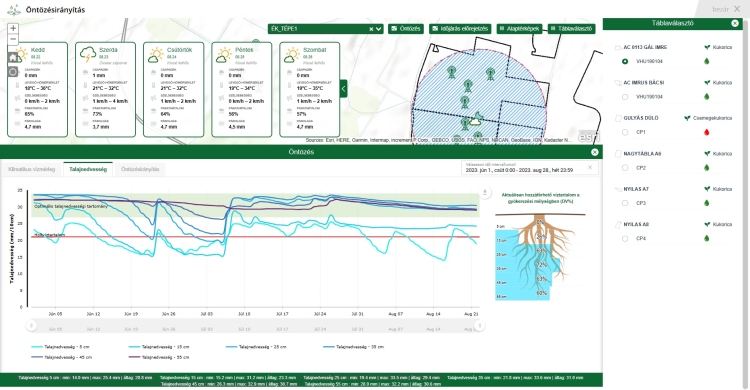This screenshot has height=390, width=750.
Task: Clear the ÉK_TÉPE1 selection with x
Action: [371, 29]
